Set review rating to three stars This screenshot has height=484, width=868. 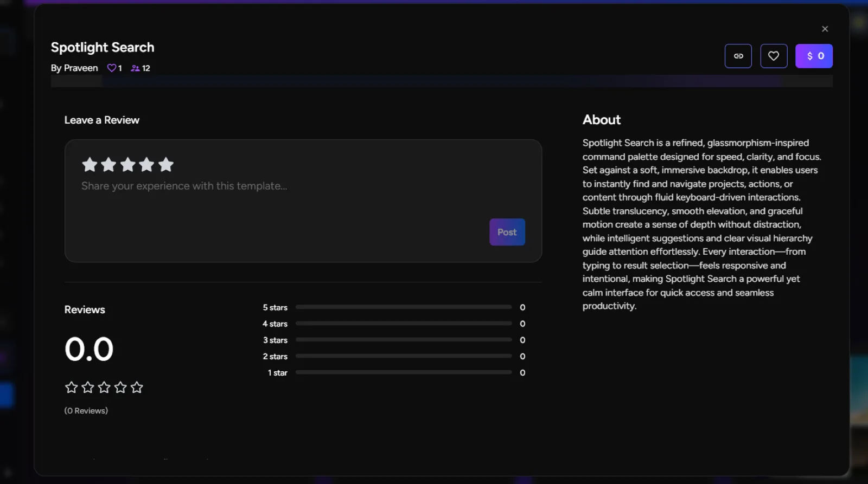128,164
